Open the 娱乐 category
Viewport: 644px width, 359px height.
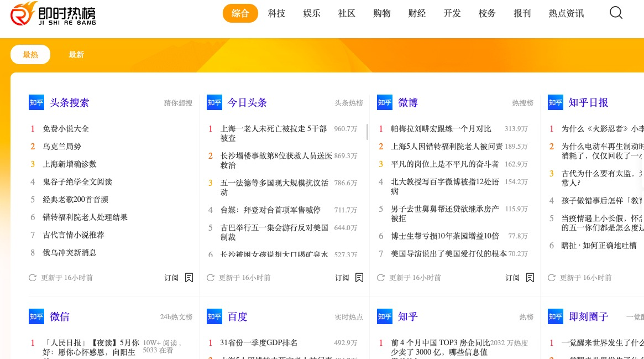(x=312, y=13)
